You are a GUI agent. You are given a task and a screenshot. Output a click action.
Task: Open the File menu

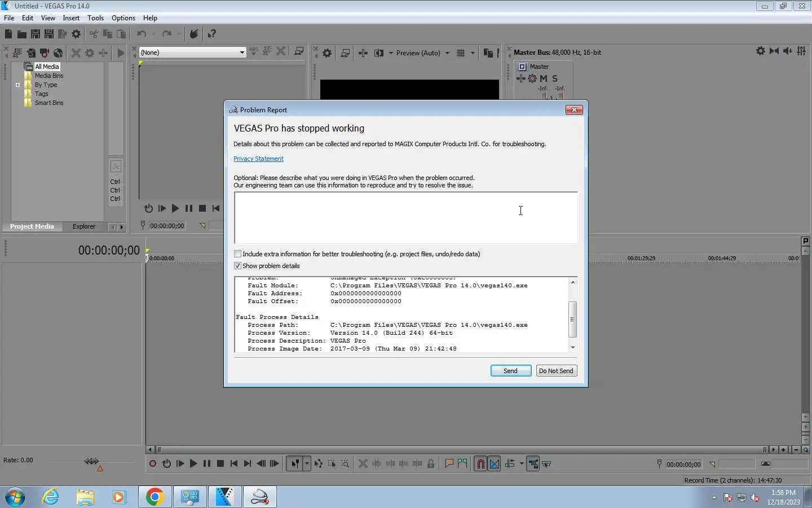coord(9,18)
